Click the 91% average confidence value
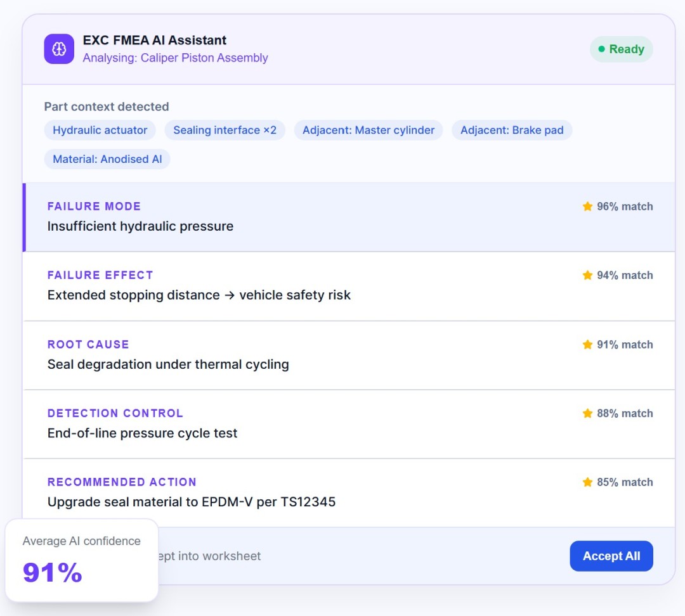685x616 pixels. coord(53,572)
